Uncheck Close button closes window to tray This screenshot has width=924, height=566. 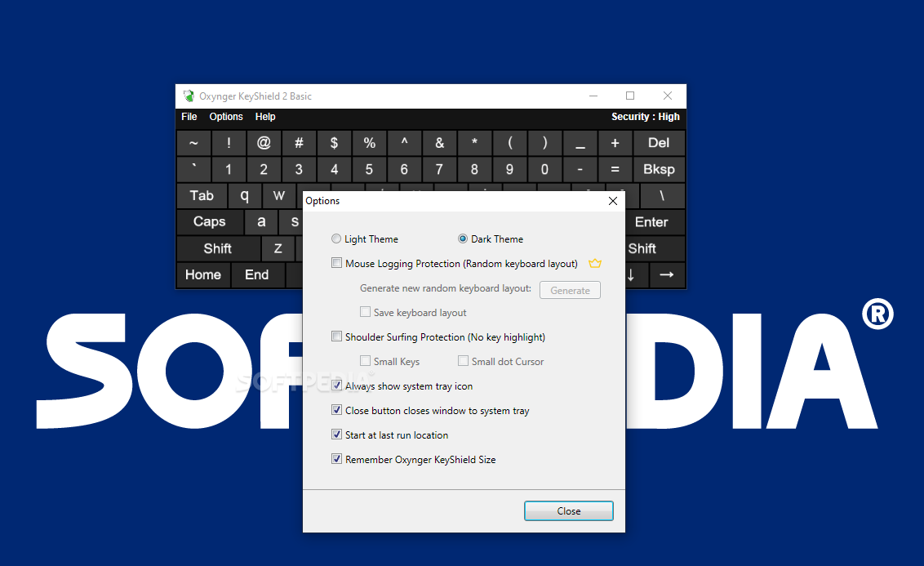click(x=336, y=410)
